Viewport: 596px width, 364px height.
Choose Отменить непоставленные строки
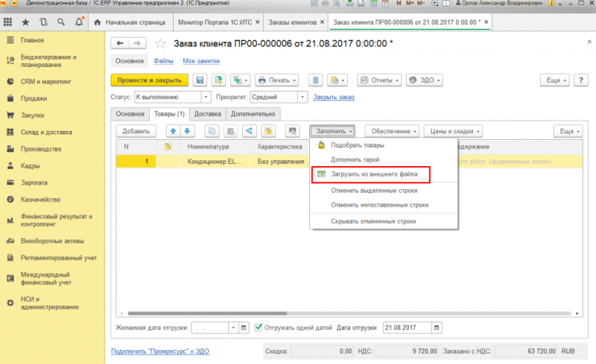tap(384, 205)
